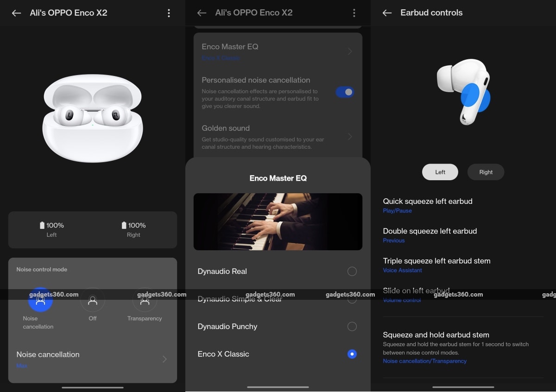The height and width of the screenshot is (392, 556).
Task: Open the three-dot menu on first screen
Action: pyautogui.click(x=169, y=13)
